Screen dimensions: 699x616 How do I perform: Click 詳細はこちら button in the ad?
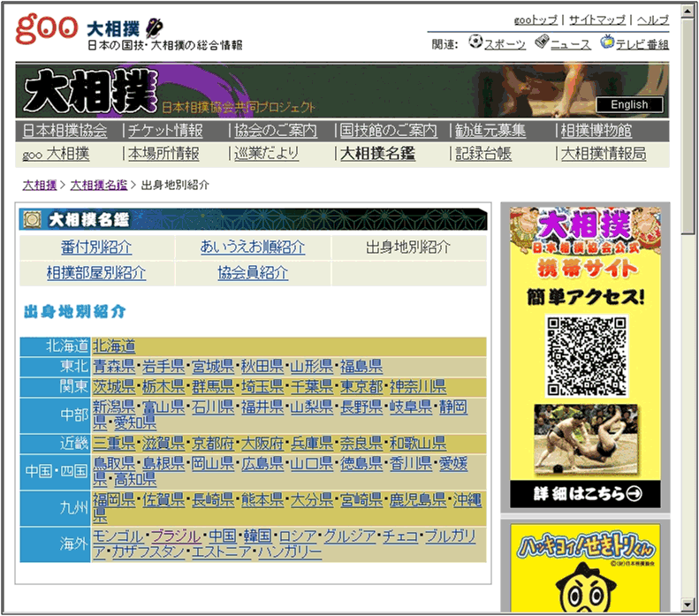[585, 493]
